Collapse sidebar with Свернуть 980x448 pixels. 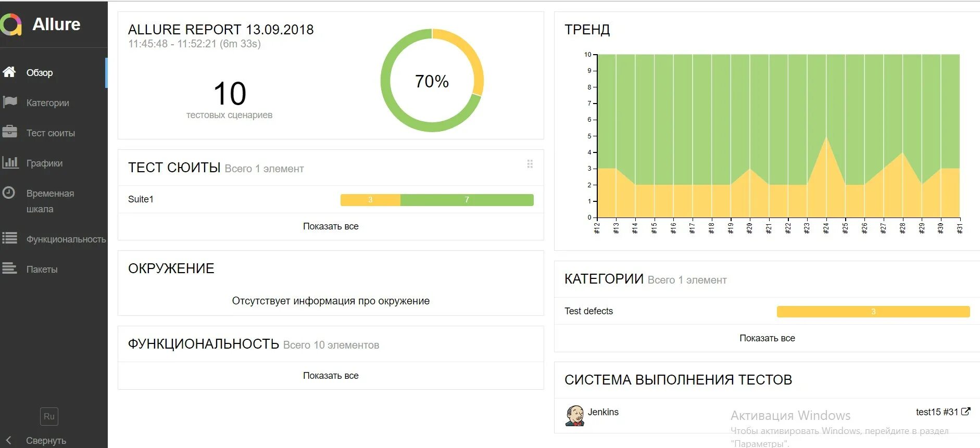[x=46, y=440]
